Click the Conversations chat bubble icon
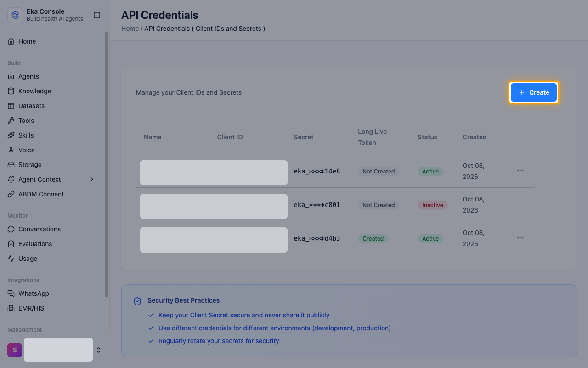588x368 pixels. coord(11,229)
